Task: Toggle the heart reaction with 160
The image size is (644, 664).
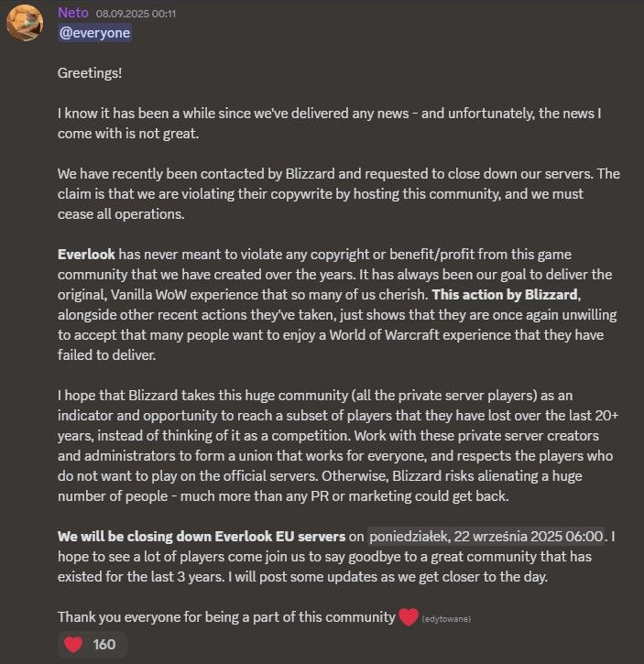Action: tap(93, 644)
